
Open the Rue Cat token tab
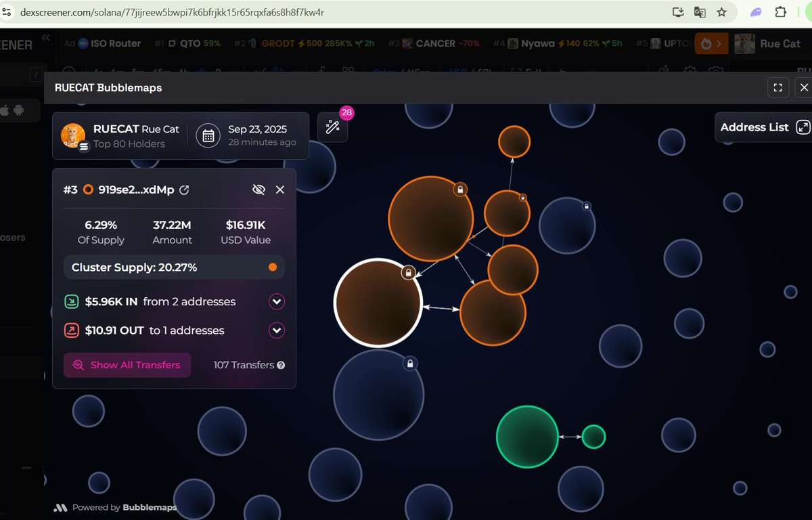point(769,43)
